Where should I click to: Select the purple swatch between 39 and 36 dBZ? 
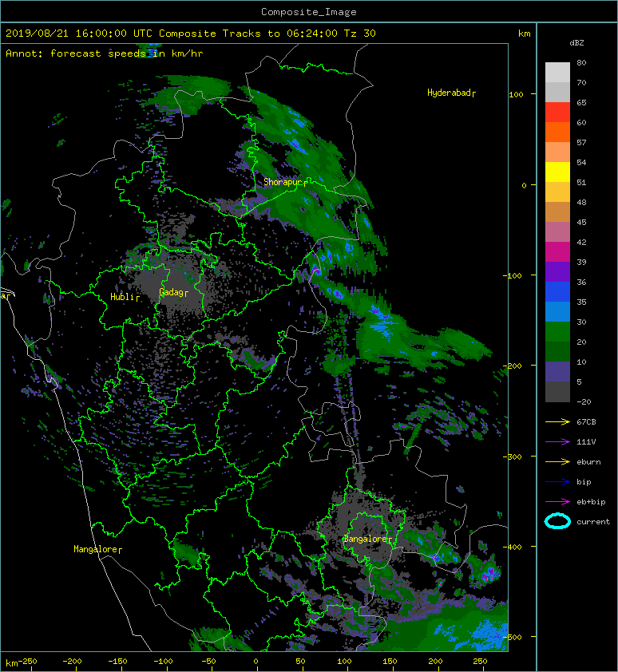557,271
